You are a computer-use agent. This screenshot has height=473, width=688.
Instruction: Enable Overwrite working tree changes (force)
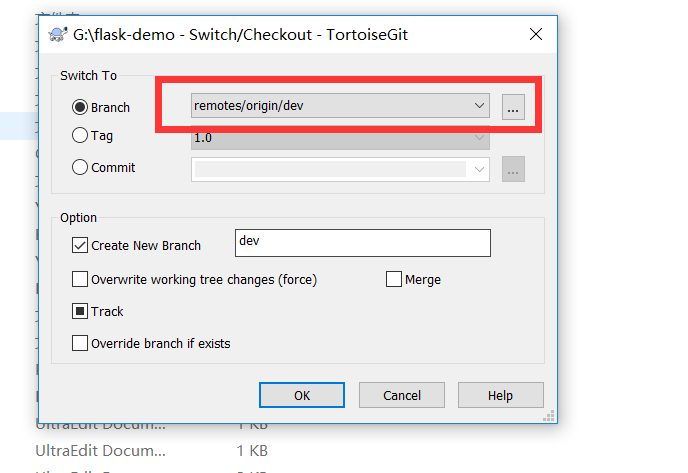(x=79, y=279)
